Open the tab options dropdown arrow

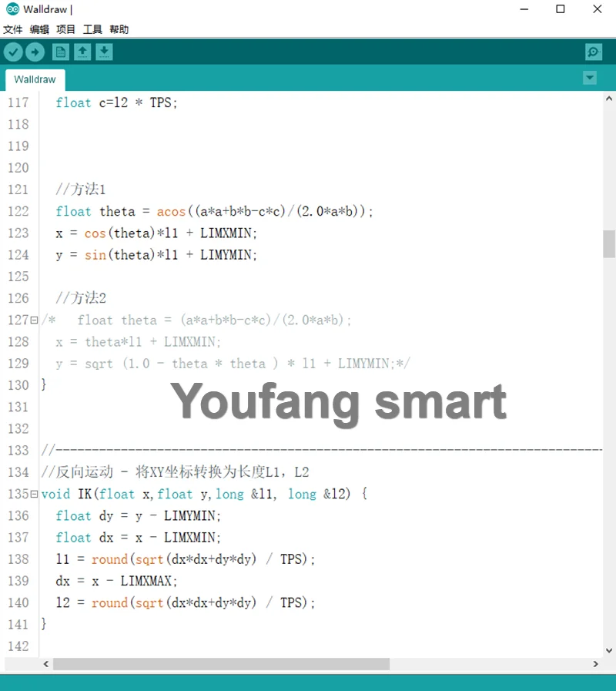pyautogui.click(x=590, y=79)
